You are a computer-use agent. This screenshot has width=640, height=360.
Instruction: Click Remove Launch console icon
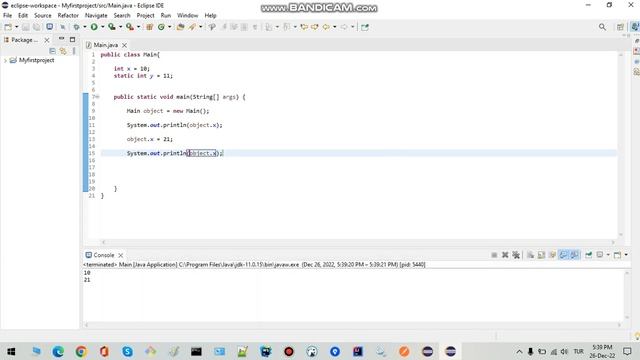coord(505,255)
